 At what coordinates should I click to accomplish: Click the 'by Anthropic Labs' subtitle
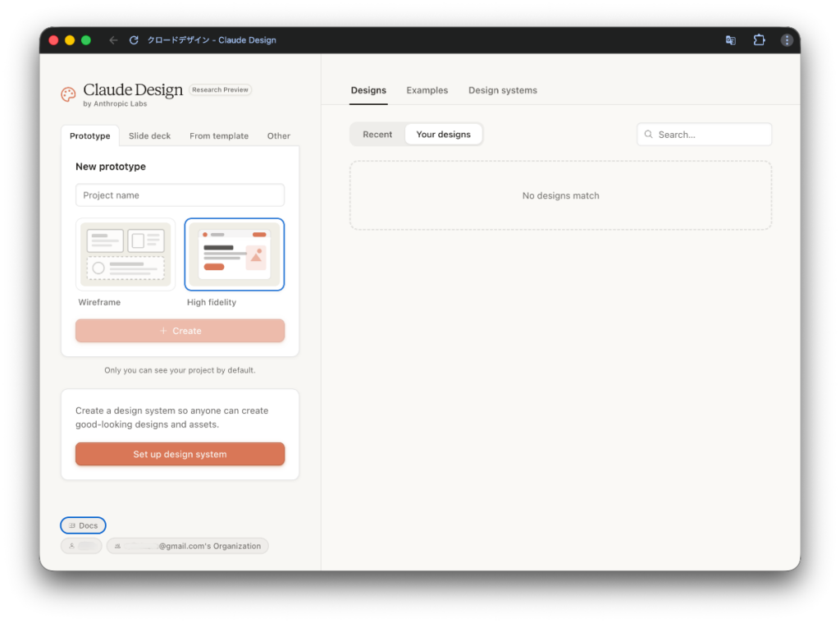click(x=115, y=104)
